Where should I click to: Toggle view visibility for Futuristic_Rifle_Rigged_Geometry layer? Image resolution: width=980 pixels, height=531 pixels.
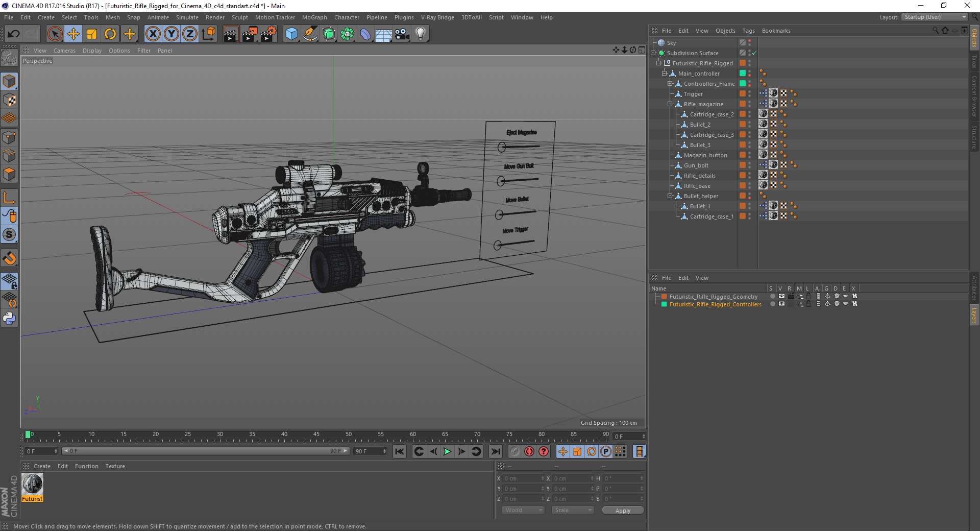(x=781, y=296)
